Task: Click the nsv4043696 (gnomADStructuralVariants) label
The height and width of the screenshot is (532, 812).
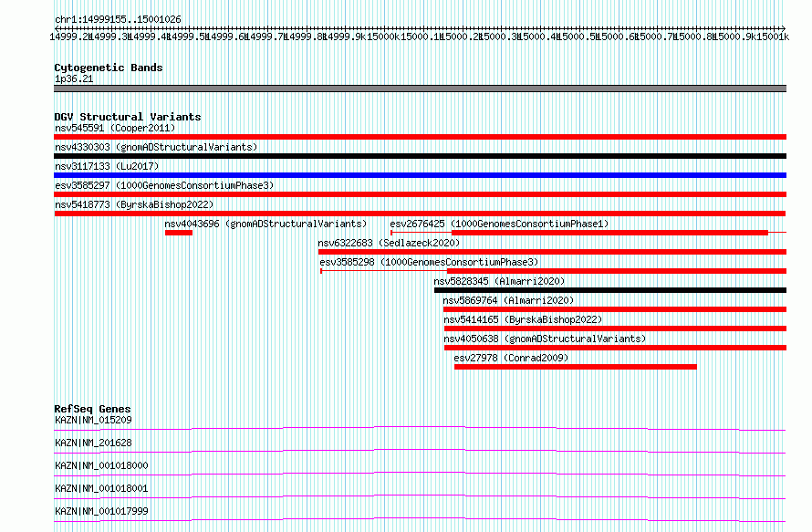Action: pyautogui.click(x=265, y=224)
